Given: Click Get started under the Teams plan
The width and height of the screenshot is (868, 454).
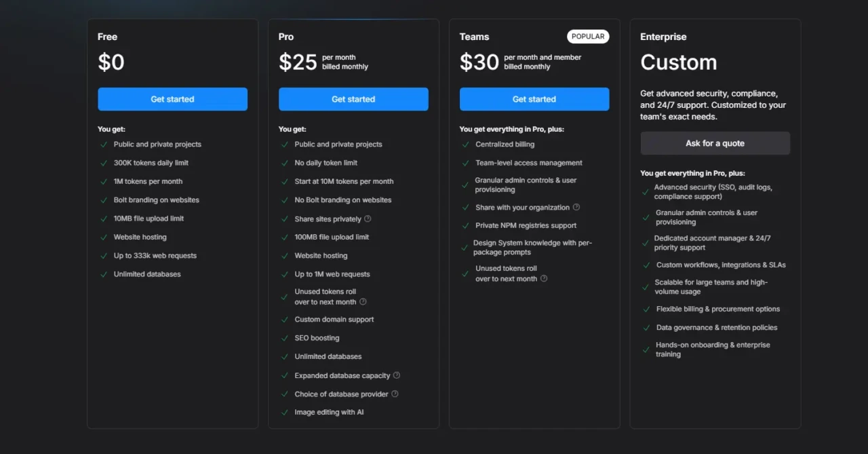Looking at the screenshot, I should [534, 99].
